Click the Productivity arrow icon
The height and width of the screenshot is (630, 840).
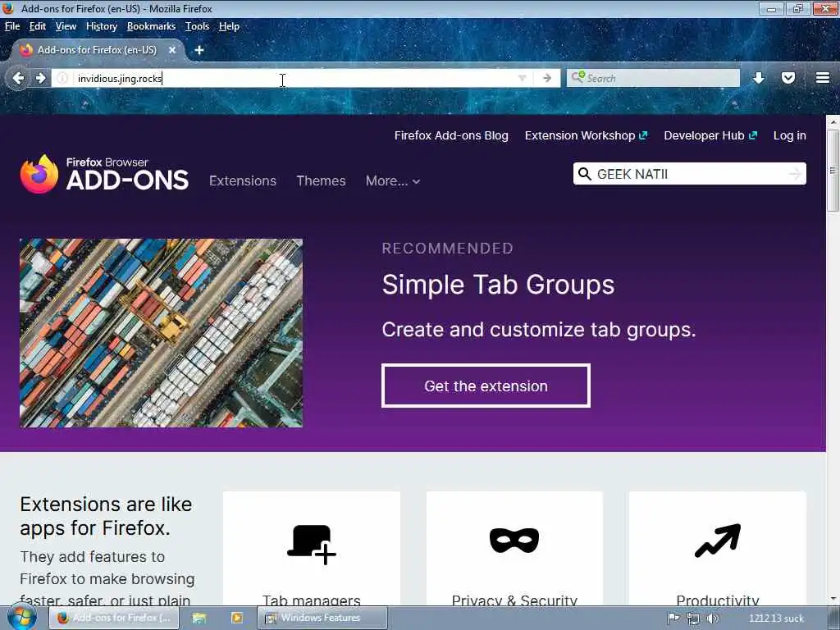718,541
